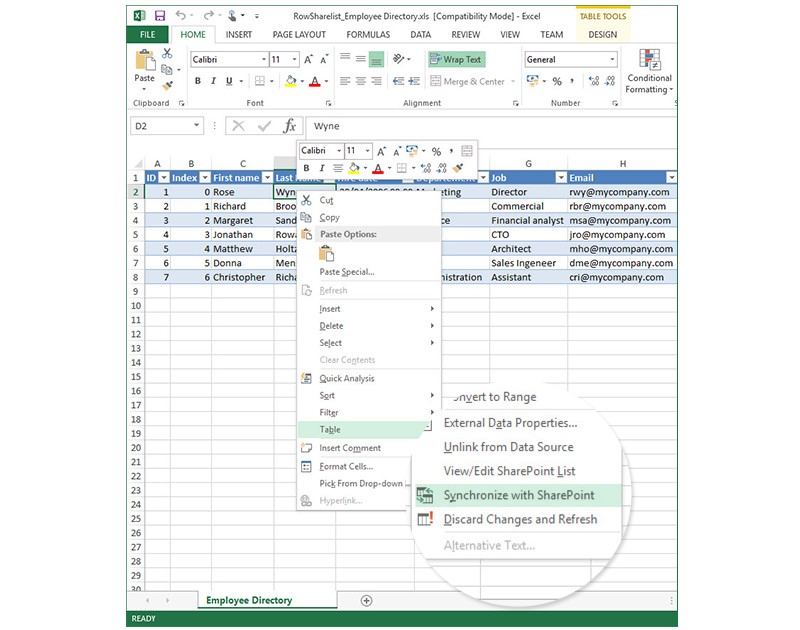Screen dimensions: 800x630
Task: Open the ID column filter arrow
Action: pyautogui.click(x=164, y=178)
